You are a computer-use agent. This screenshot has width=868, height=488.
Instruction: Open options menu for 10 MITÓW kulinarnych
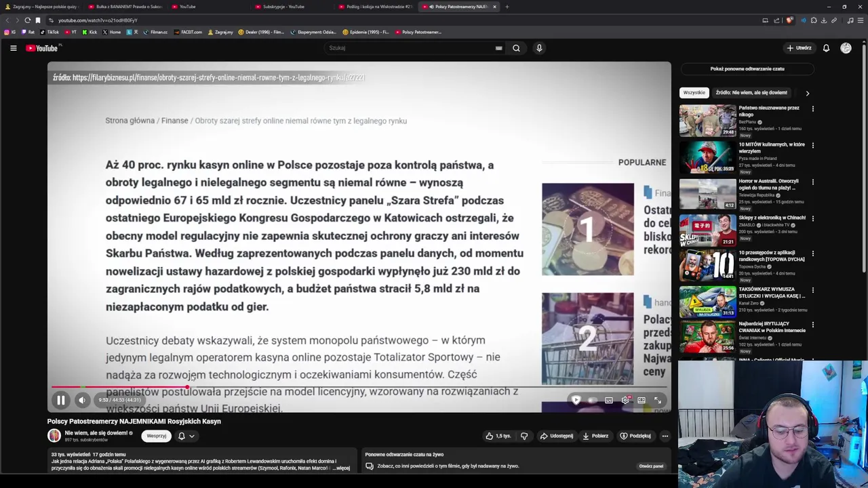(813, 145)
